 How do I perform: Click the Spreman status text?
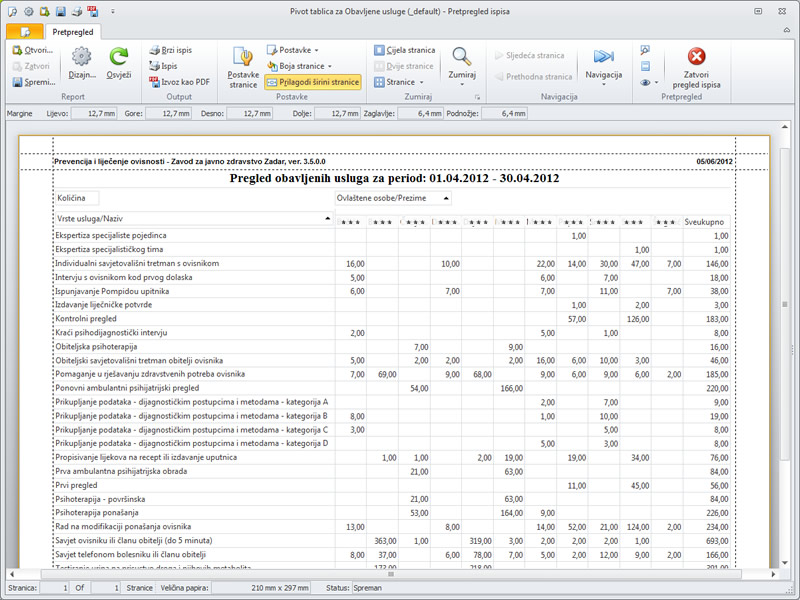367,588
